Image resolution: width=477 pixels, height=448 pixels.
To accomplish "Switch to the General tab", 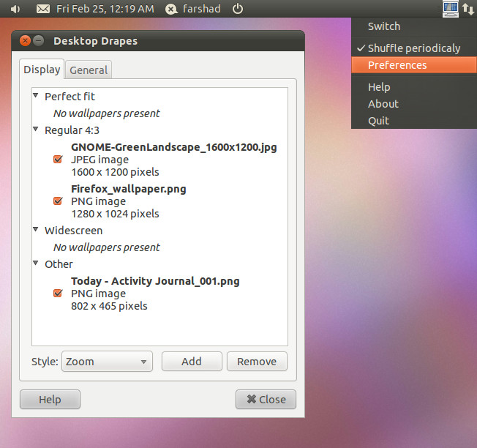I will point(89,70).
